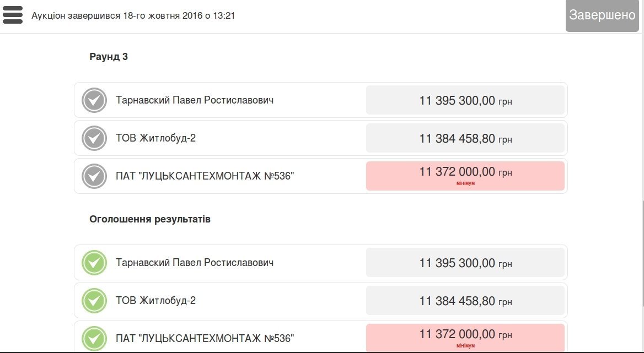Viewport: 644px width, 353px height.
Task: Click green checkmark for Тарнавский in results
Action: coord(94,263)
